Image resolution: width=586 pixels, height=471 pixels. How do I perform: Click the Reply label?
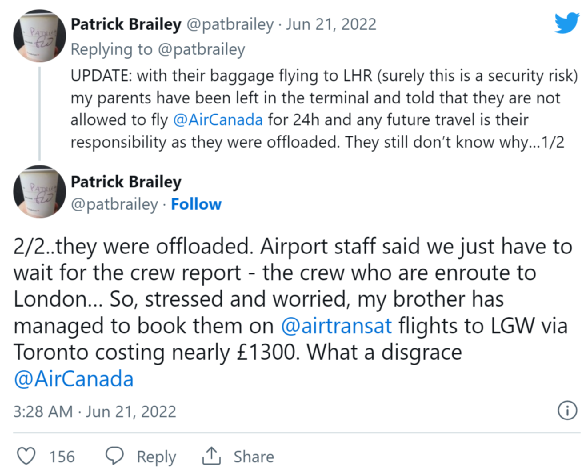click(156, 457)
